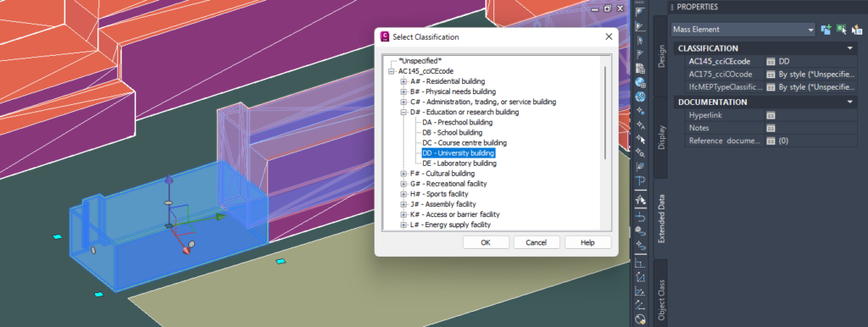The image size is (868, 327).
Task: Click the Quick Select icon in Properties
Action: 856,30
